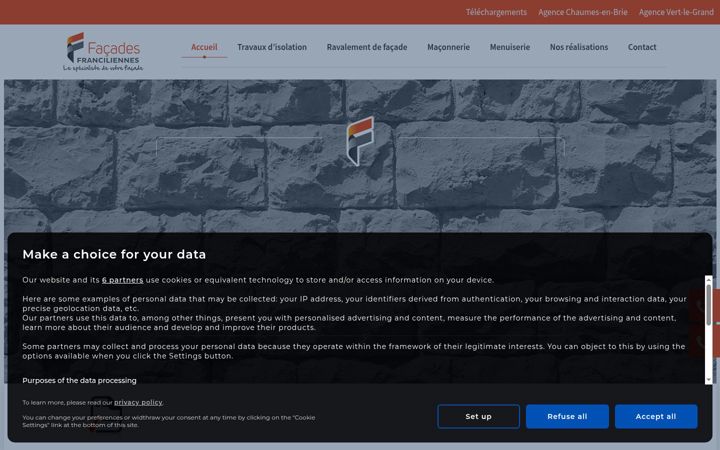Go to Menuiserie menu item
This screenshot has width=720, height=450.
510,47
